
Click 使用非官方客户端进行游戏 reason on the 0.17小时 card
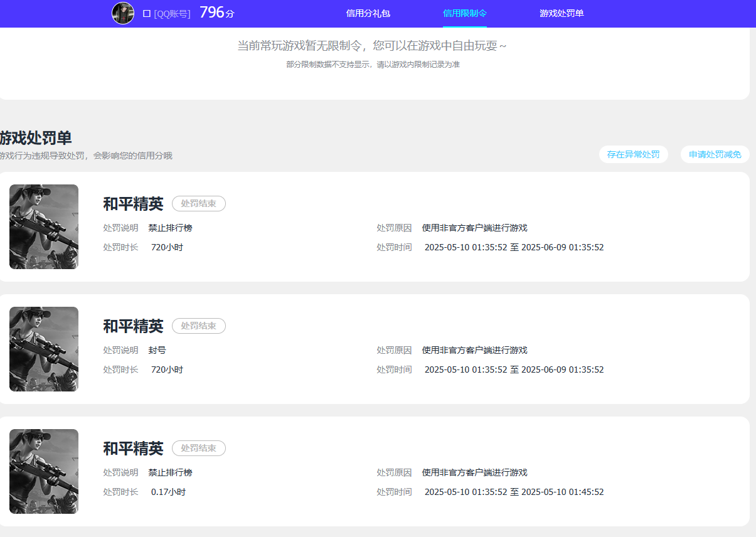point(475,472)
